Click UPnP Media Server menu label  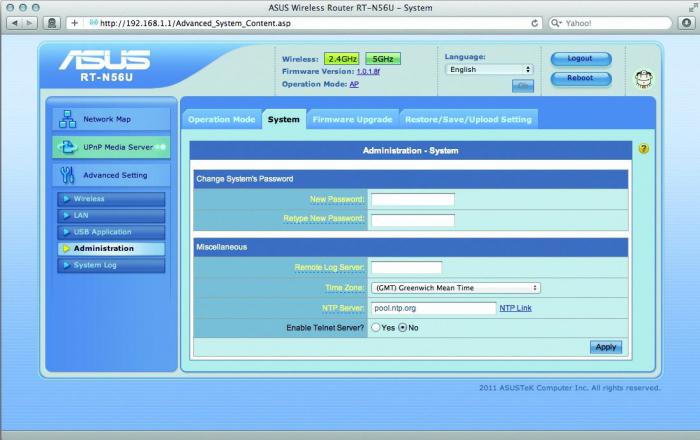[118, 147]
